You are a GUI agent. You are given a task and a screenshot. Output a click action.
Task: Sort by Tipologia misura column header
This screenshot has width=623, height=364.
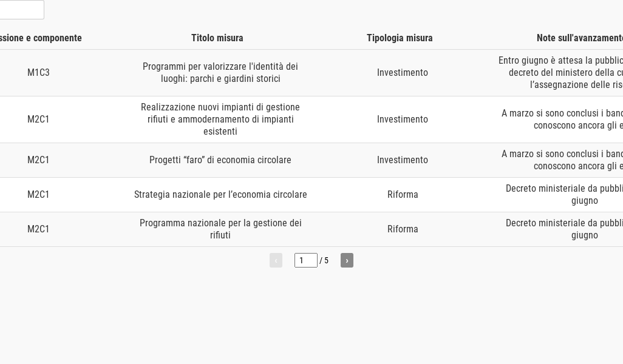click(400, 38)
